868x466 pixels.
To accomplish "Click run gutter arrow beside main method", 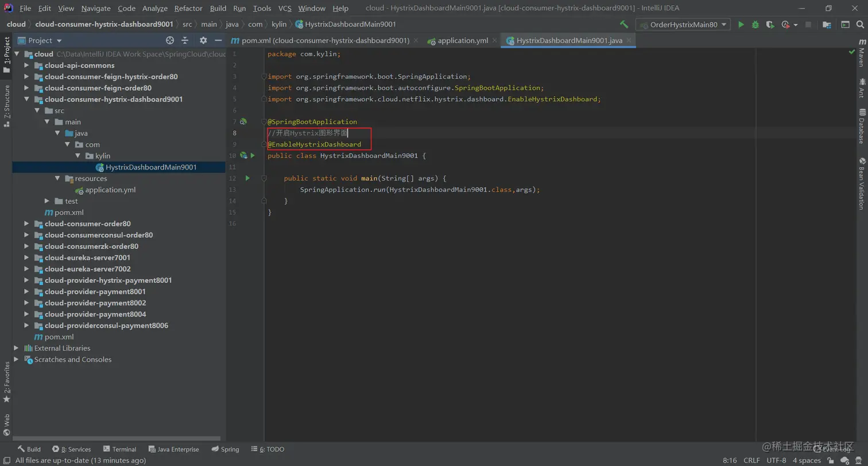I will coord(247,178).
